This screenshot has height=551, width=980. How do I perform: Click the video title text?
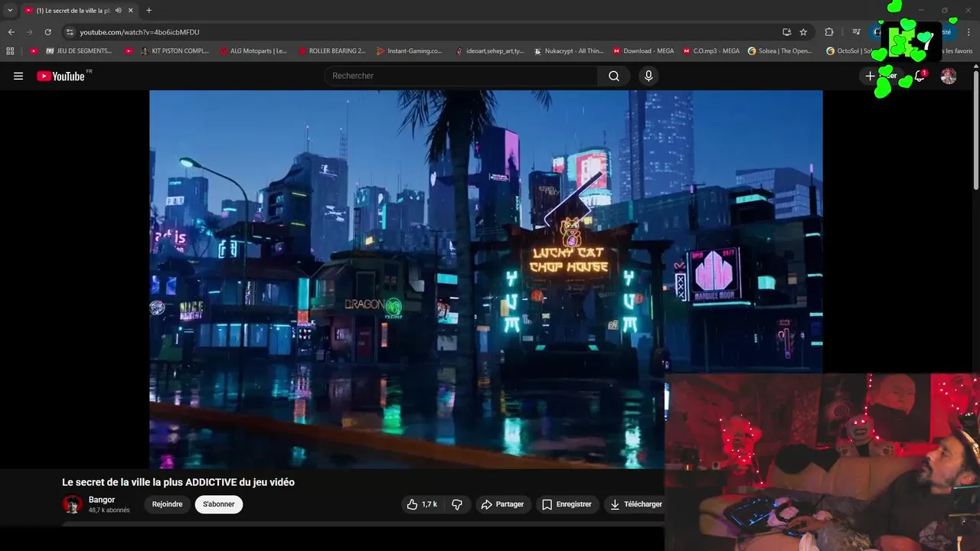click(x=178, y=482)
